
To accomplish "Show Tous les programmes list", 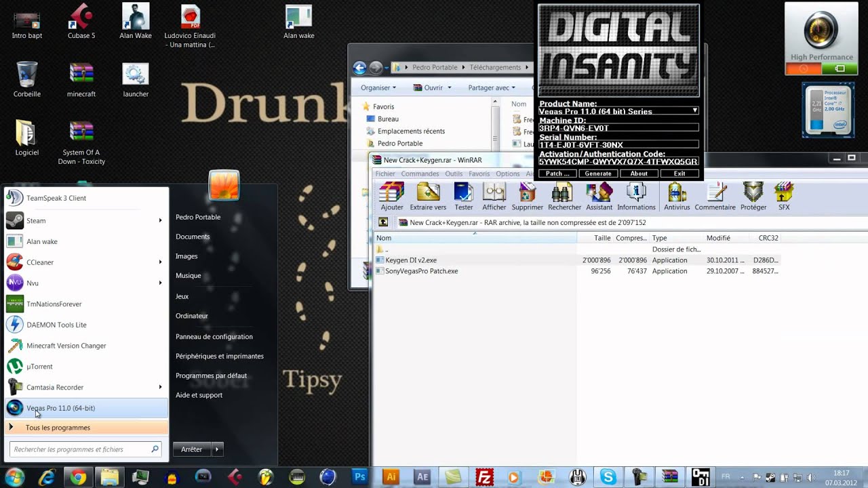I will click(58, 428).
